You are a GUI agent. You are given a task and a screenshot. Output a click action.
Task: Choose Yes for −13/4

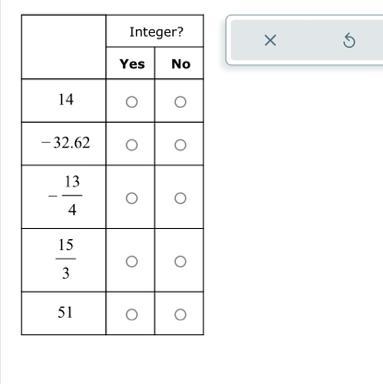pos(132,198)
